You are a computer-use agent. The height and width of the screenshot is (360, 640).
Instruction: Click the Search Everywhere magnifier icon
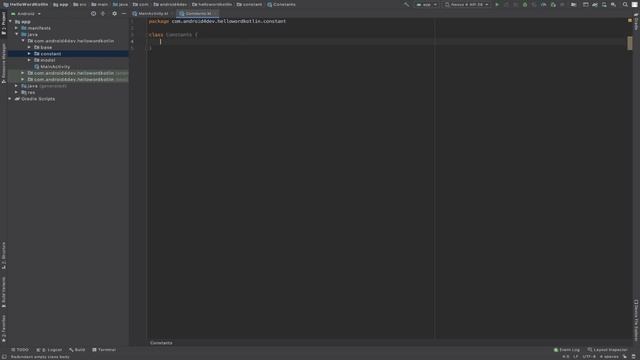pyautogui.click(x=625, y=4)
